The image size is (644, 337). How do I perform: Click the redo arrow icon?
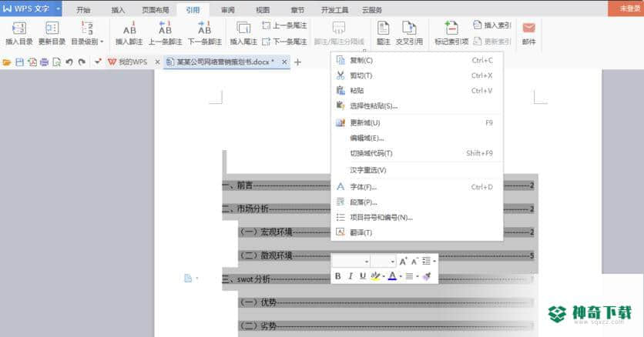click(82, 62)
